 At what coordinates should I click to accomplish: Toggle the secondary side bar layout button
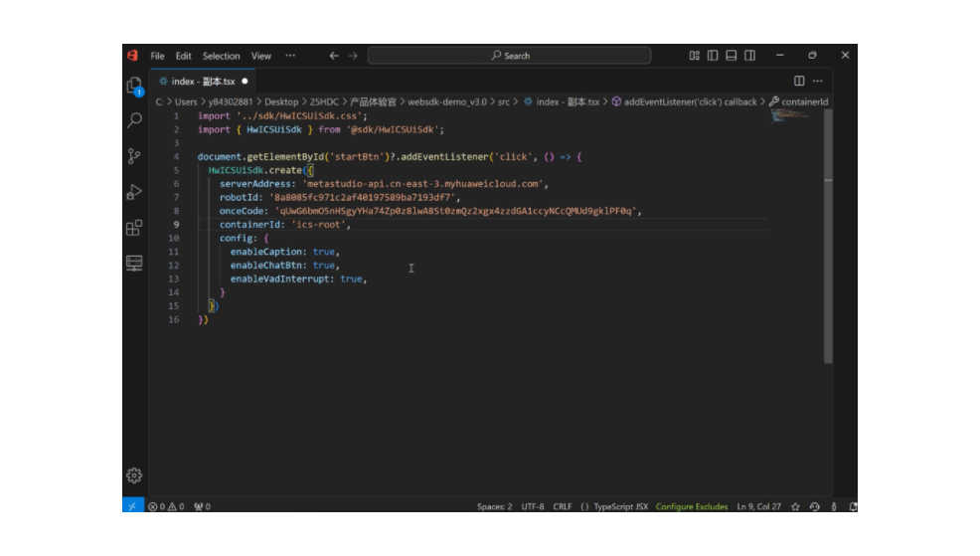749,56
